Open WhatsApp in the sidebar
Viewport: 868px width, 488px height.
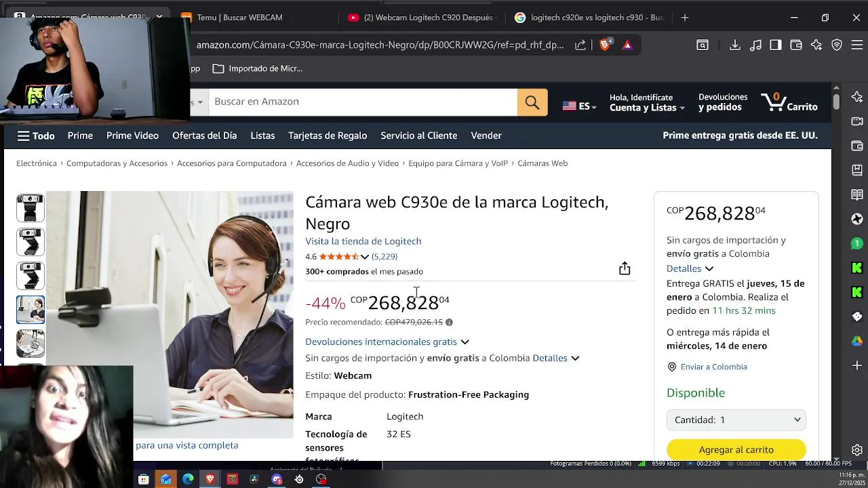click(x=857, y=243)
